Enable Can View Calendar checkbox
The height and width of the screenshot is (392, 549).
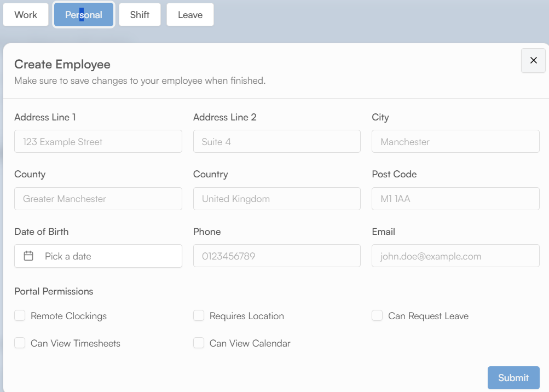coord(199,343)
